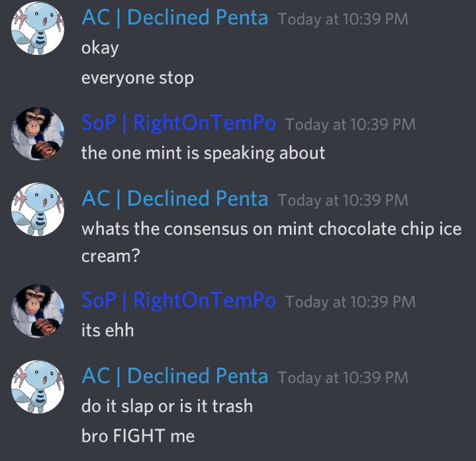This screenshot has width=476, height=461.
Task: Select the mint chocolate chip ice cream message
Action: tap(271, 242)
